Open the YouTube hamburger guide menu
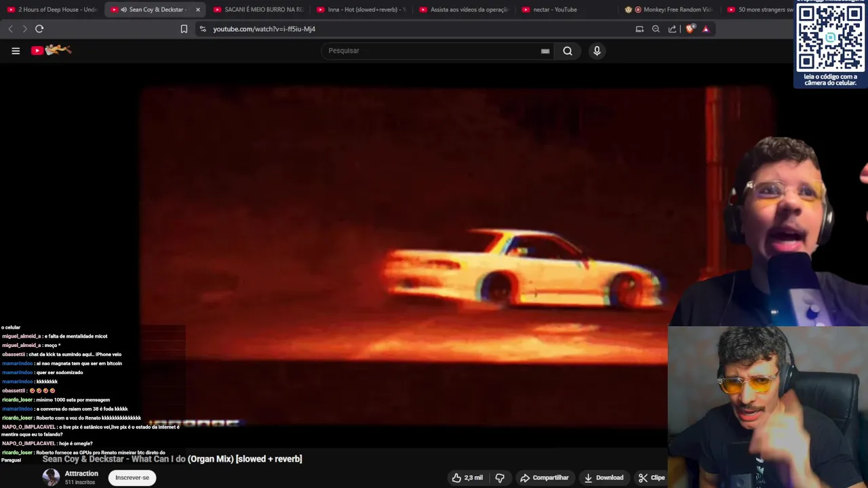The width and height of the screenshot is (868, 488). pyautogui.click(x=16, y=51)
